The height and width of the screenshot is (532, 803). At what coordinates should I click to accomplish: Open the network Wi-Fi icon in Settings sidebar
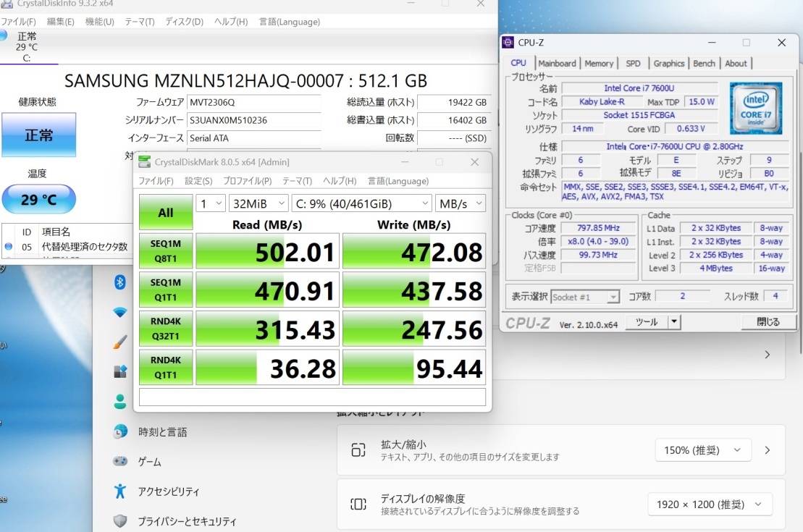(120, 312)
